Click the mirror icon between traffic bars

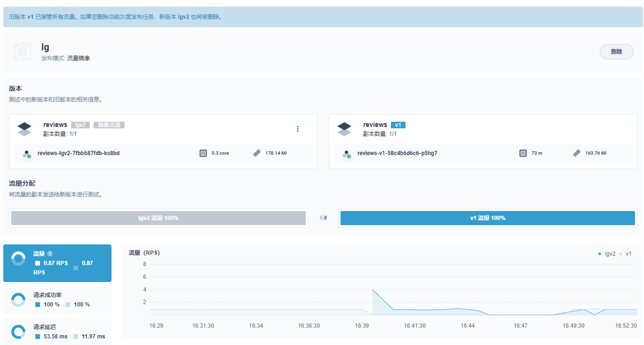pyautogui.click(x=323, y=218)
